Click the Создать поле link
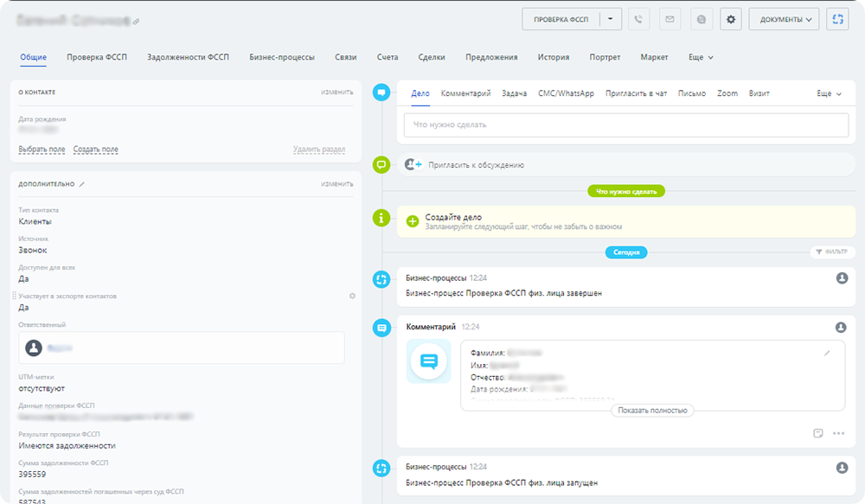Screen dimensions: 865x504 click(96, 150)
